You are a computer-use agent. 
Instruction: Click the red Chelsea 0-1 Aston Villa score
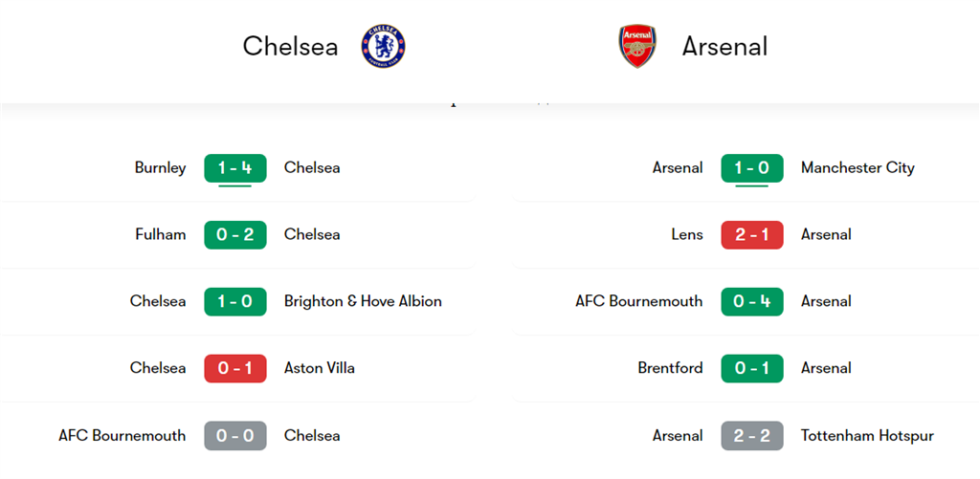(235, 368)
